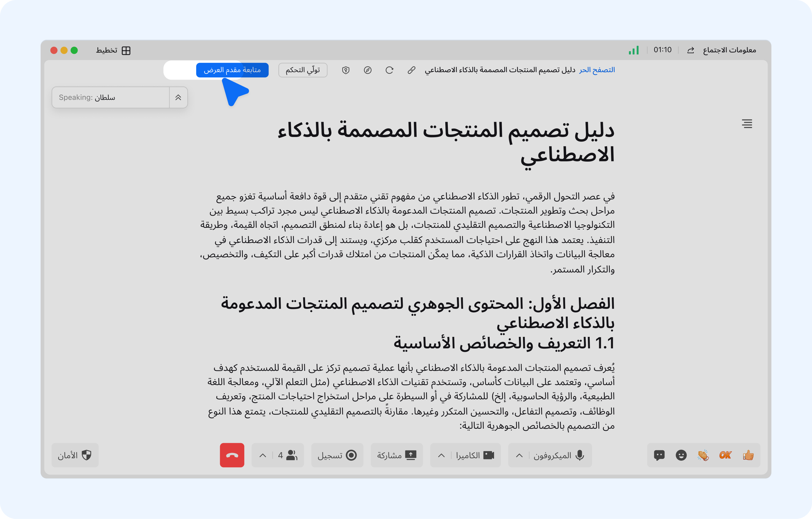Expand camera options arrow
Image resolution: width=812 pixels, height=519 pixels.
441,455
